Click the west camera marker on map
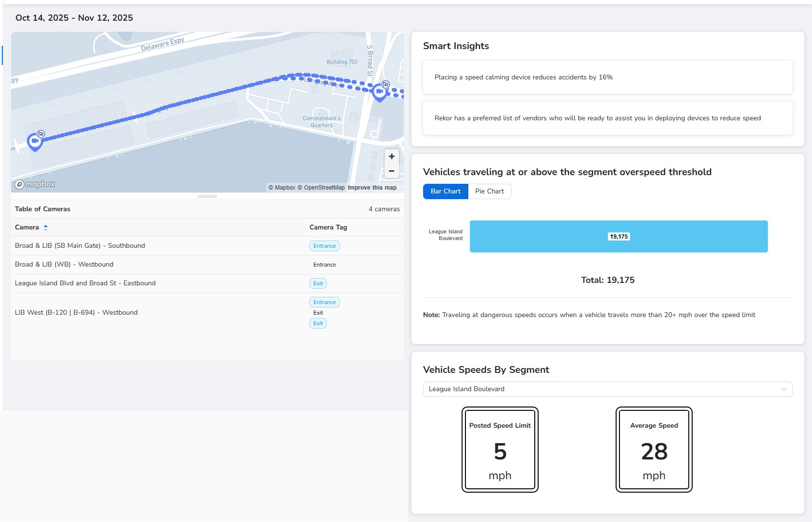The height and width of the screenshot is (522, 812). pyautogui.click(x=35, y=141)
